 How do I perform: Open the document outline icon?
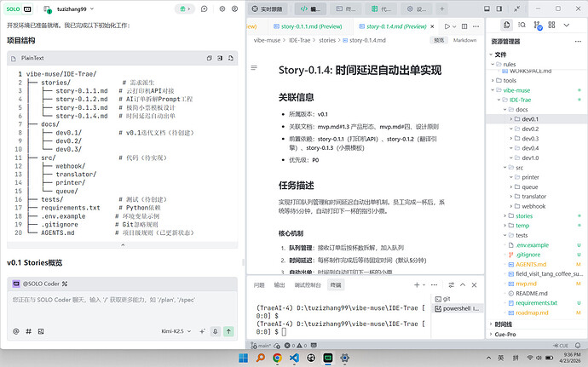tap(254, 68)
